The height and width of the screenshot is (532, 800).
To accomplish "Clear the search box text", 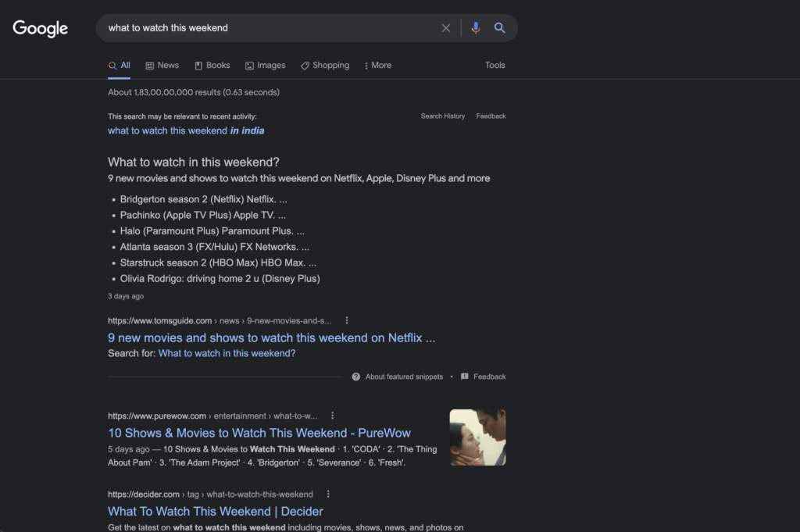I will click(x=446, y=28).
